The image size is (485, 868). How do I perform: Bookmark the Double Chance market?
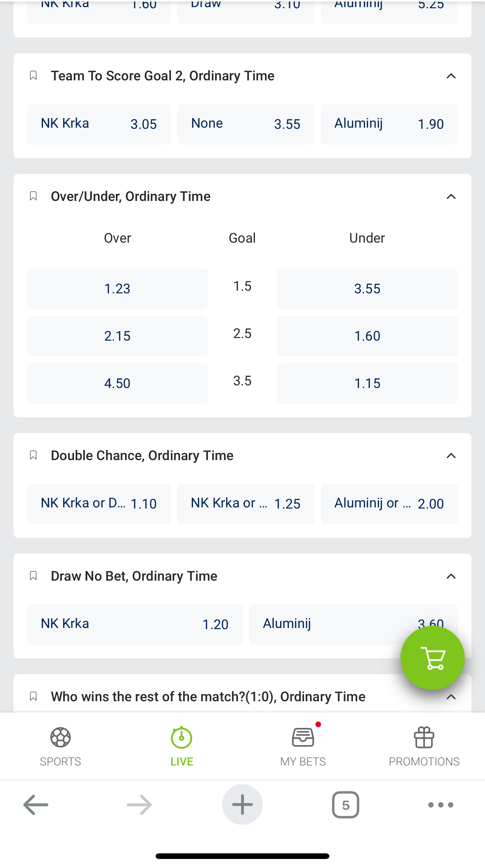click(x=33, y=456)
